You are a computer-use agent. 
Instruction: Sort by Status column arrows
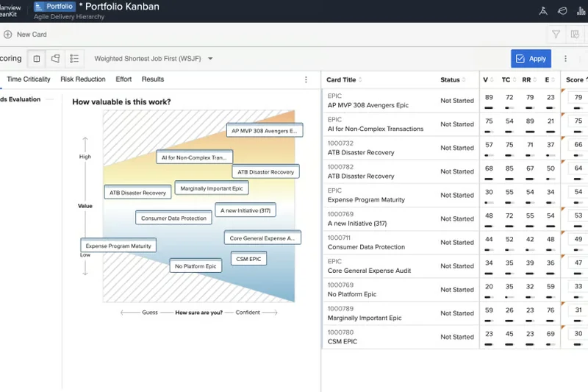(x=464, y=79)
